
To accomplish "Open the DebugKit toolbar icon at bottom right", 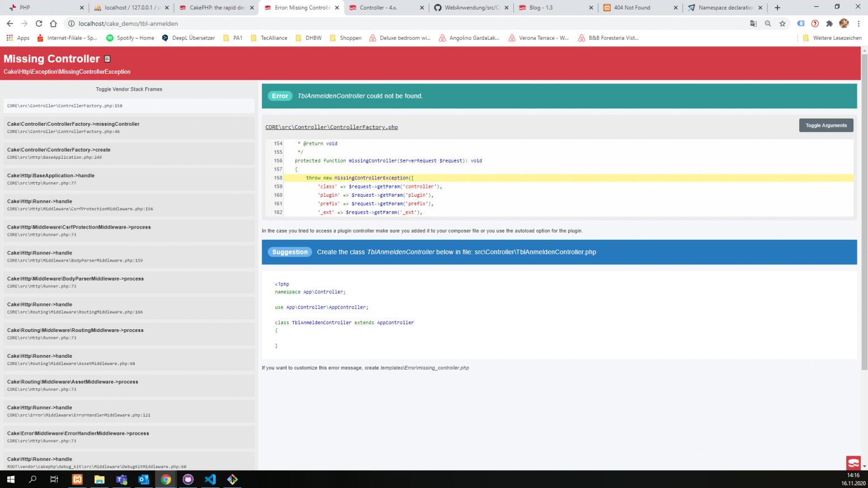I will (853, 462).
